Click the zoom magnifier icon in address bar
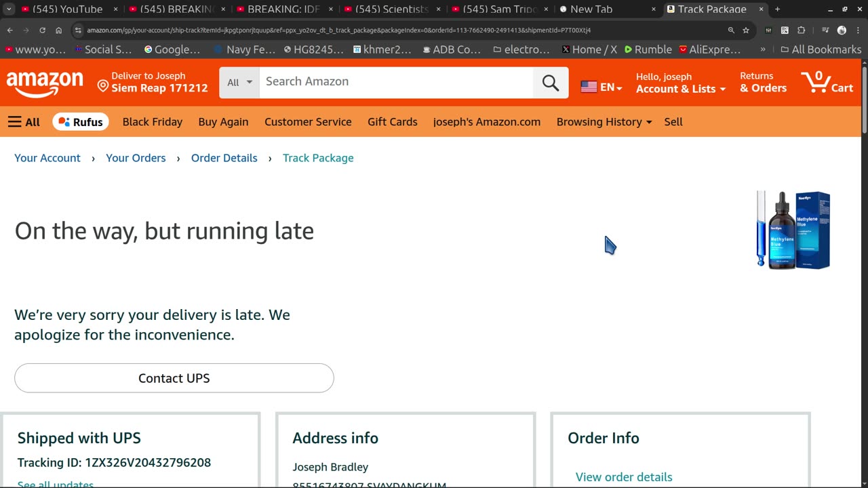The height and width of the screenshot is (488, 868). 731,30
